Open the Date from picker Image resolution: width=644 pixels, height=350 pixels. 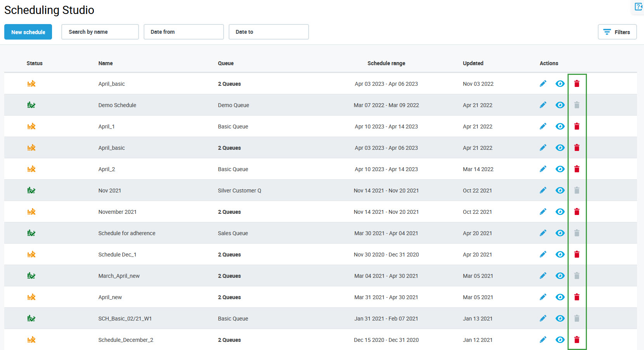[x=184, y=32]
